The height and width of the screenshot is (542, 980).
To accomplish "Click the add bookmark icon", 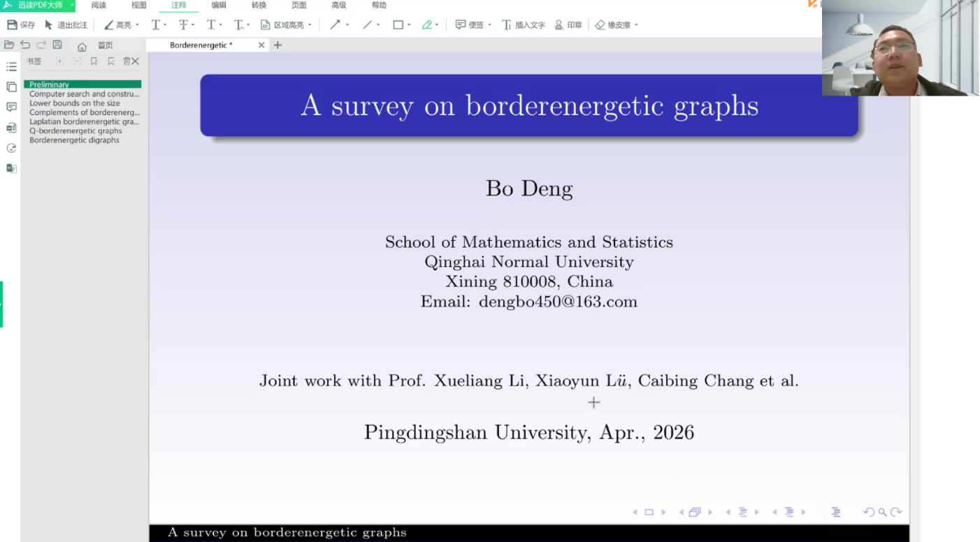I will pos(94,61).
